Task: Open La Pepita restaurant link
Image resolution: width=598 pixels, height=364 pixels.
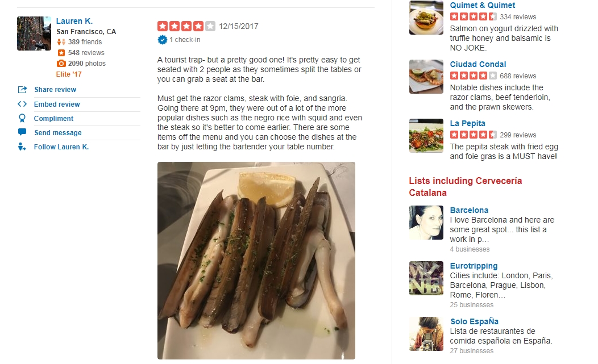Action: click(468, 123)
